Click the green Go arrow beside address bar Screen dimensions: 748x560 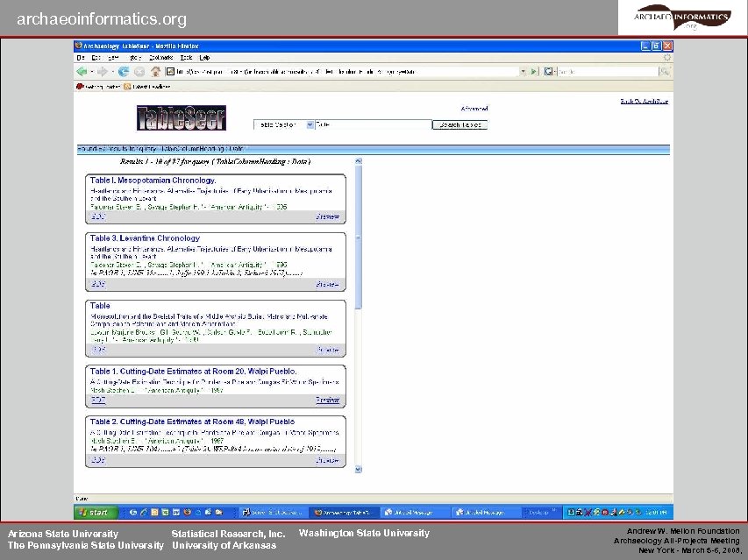click(534, 72)
